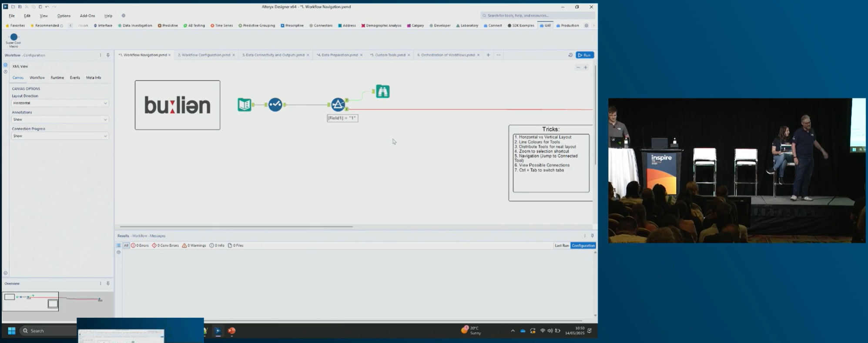Open PowerPoint from the taskbar

coord(232,331)
